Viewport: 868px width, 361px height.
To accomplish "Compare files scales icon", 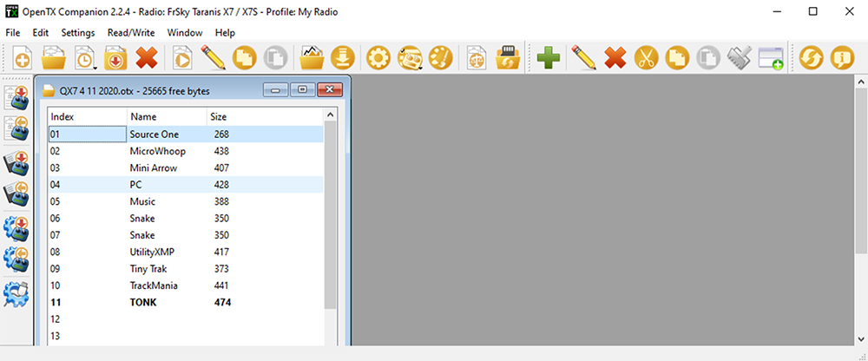I will tap(477, 57).
